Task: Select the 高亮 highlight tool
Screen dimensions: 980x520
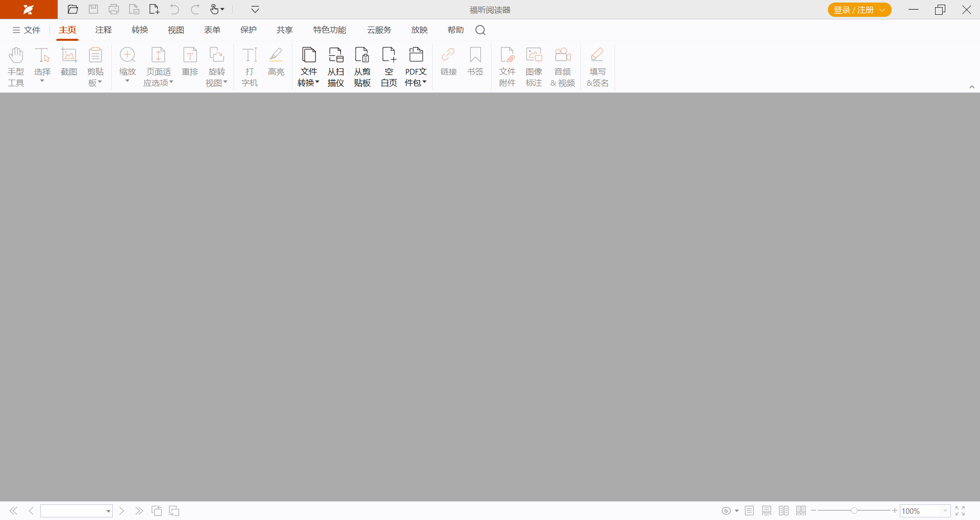Action: pos(276,62)
